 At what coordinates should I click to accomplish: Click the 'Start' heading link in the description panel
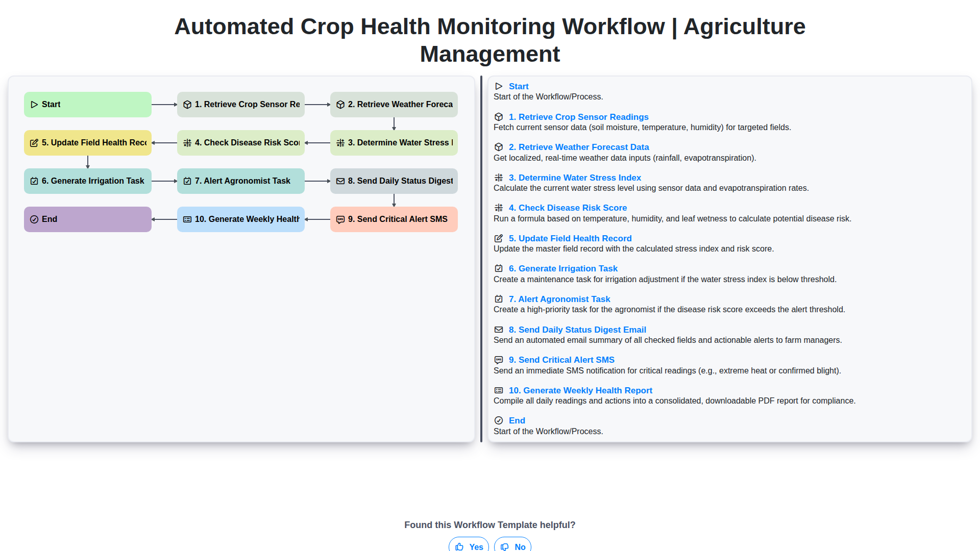[519, 86]
